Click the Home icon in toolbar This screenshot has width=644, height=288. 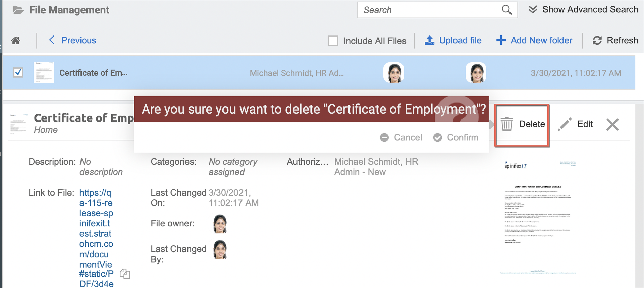[x=16, y=41]
